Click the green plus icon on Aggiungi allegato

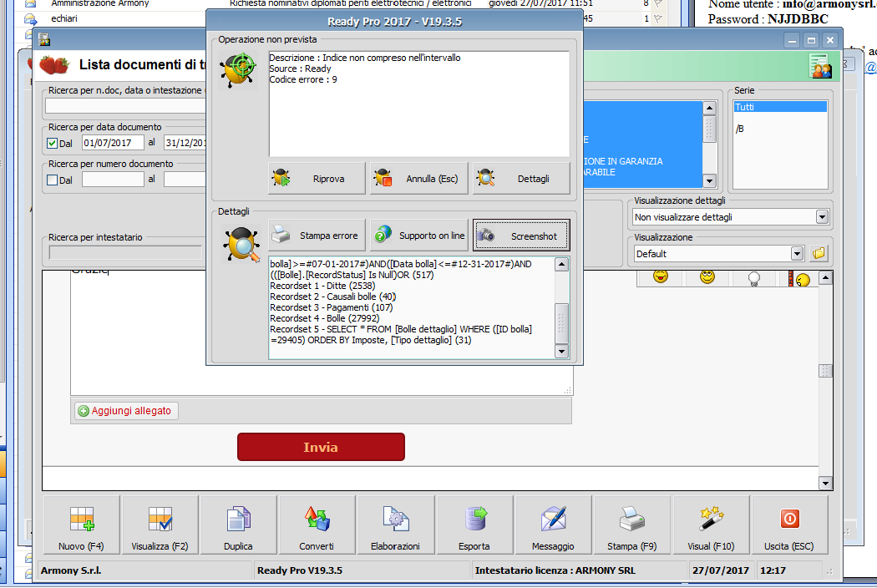(x=84, y=411)
